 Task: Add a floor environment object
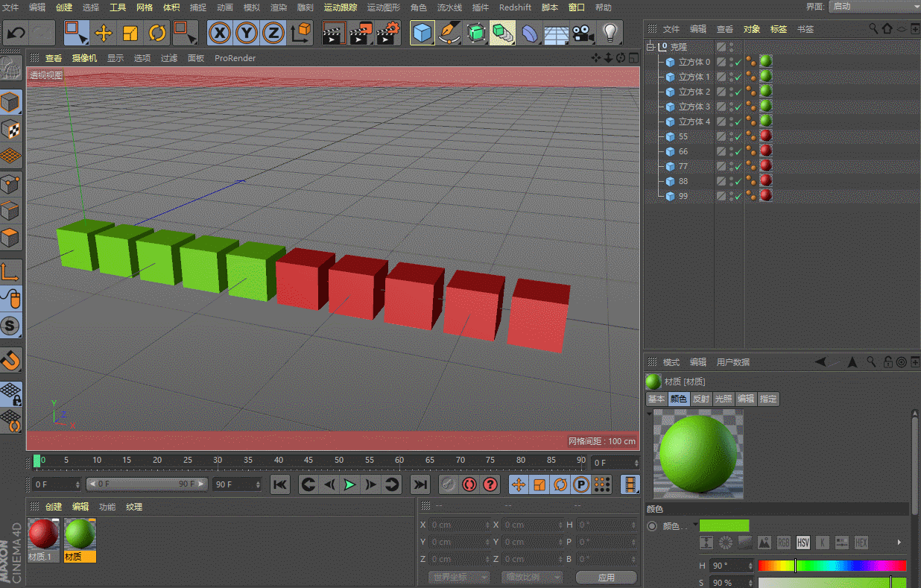[557, 33]
